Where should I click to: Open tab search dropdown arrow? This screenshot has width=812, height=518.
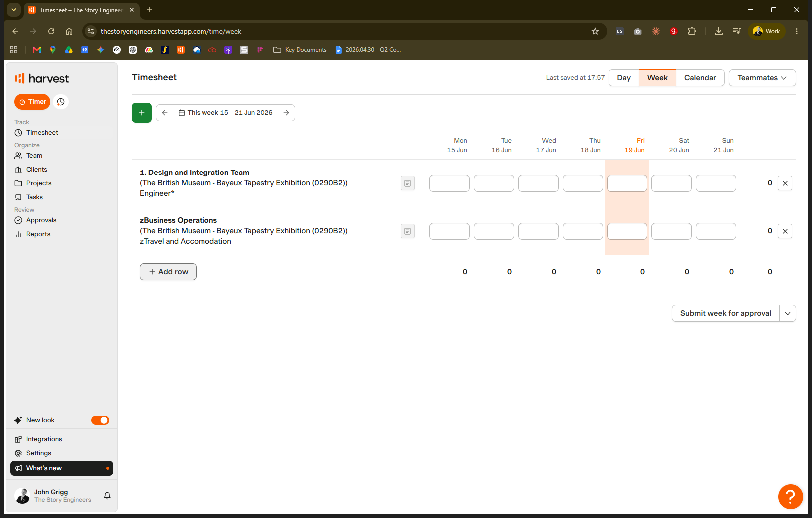point(14,10)
